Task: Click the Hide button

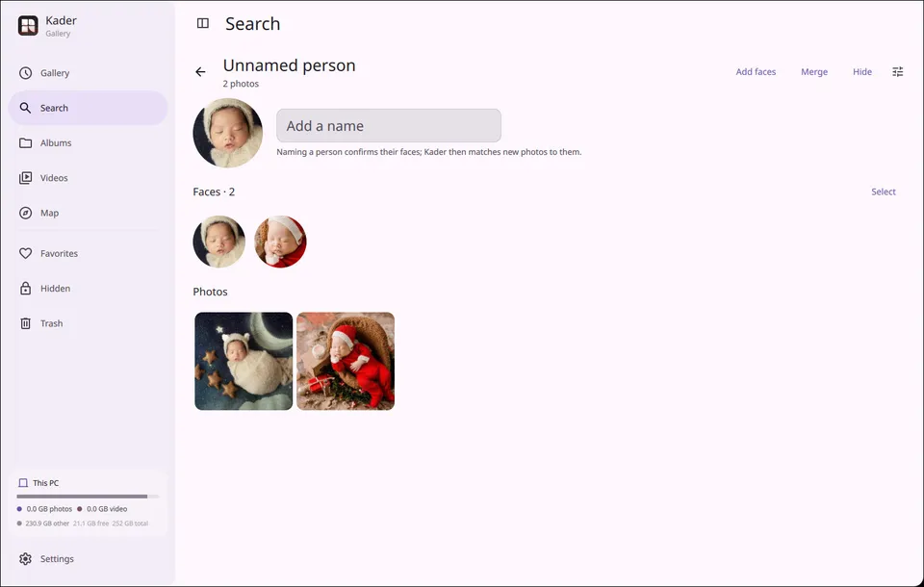Action: click(862, 72)
